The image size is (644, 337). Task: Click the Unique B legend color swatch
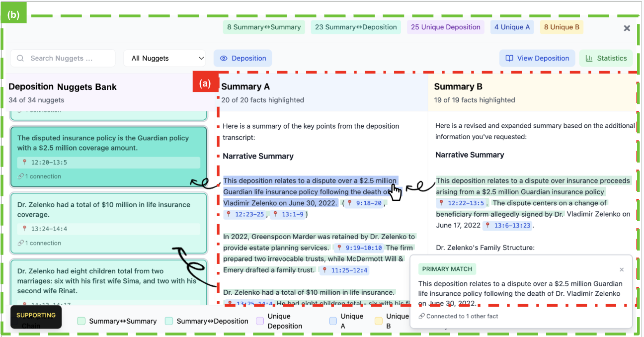pos(379,321)
